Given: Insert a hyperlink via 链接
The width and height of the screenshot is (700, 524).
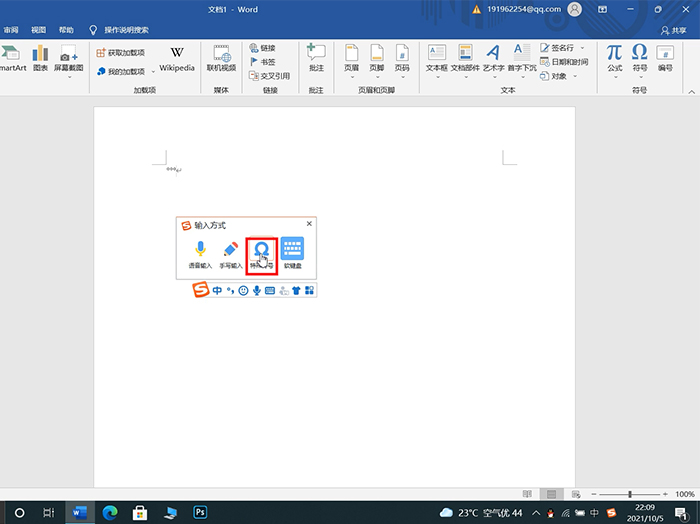Looking at the screenshot, I should 262,48.
